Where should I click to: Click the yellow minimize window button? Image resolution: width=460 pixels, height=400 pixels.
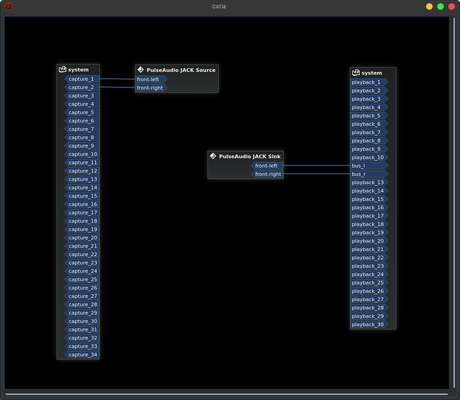[429, 7]
